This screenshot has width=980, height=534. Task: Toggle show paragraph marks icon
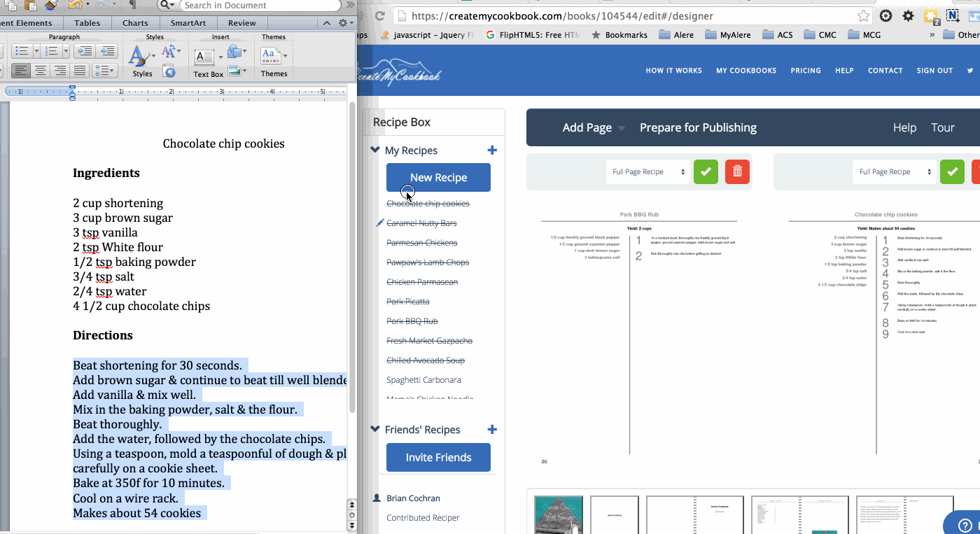click(x=132, y=5)
